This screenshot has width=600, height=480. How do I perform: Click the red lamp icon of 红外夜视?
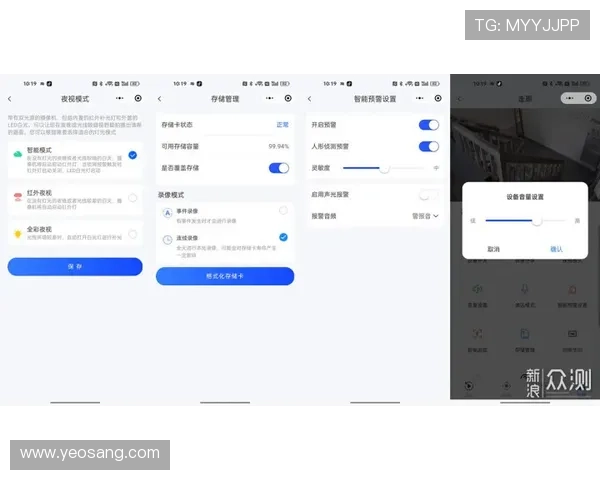point(18,197)
